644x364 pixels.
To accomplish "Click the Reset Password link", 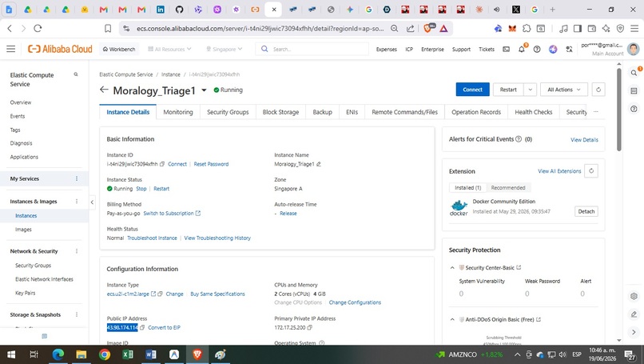I will (x=211, y=164).
